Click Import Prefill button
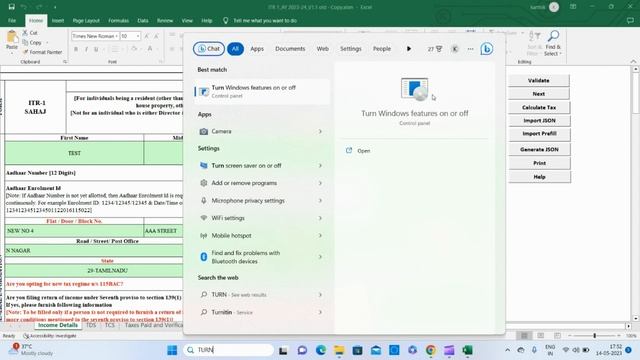Viewport: 640px width, 360px height. 539,134
